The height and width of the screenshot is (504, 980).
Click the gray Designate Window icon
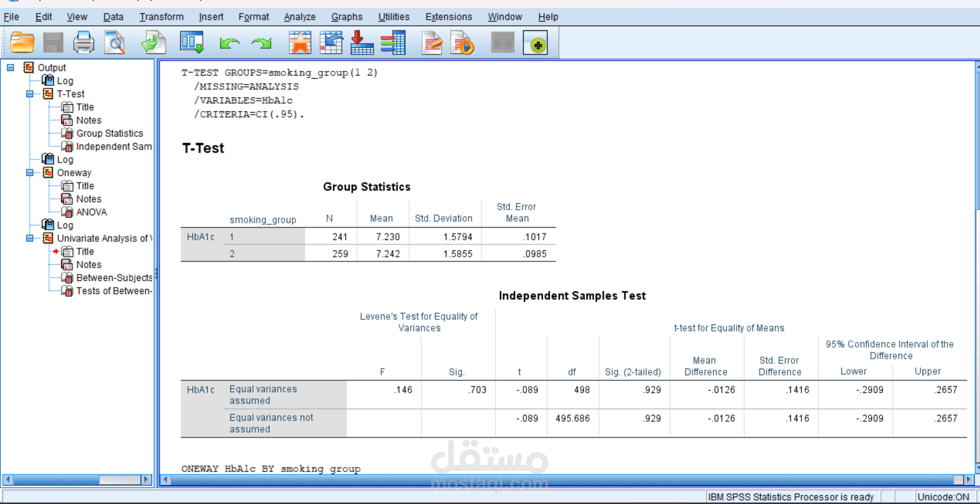pyautogui.click(x=503, y=43)
